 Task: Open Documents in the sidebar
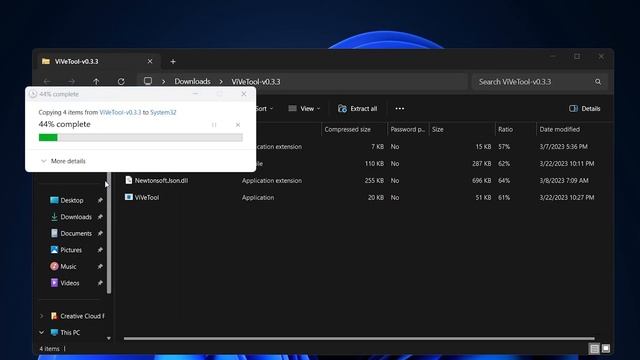76,233
